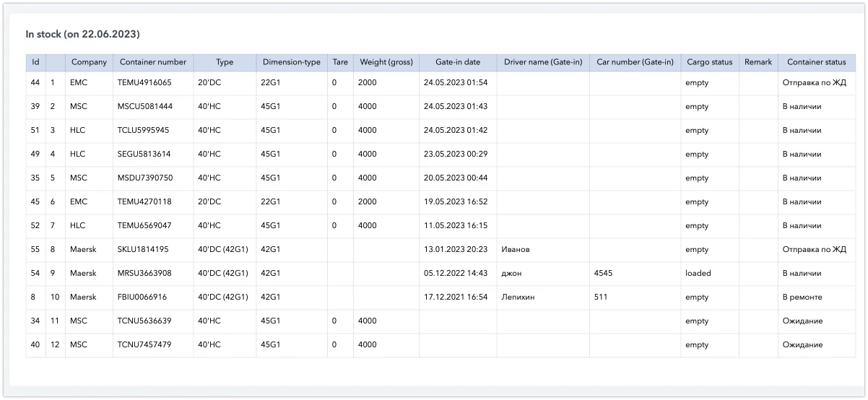The width and height of the screenshot is (868, 400).
Task: Click the Car number (Gate-in) header
Action: point(635,62)
